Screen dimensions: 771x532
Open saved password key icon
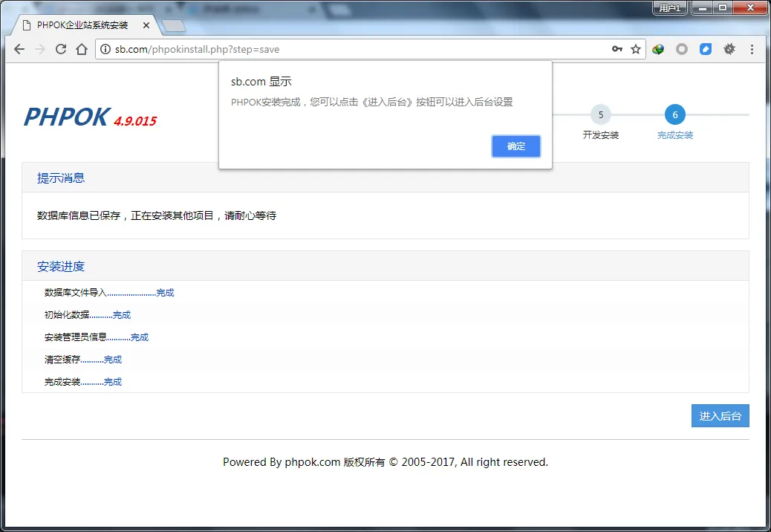(617, 49)
